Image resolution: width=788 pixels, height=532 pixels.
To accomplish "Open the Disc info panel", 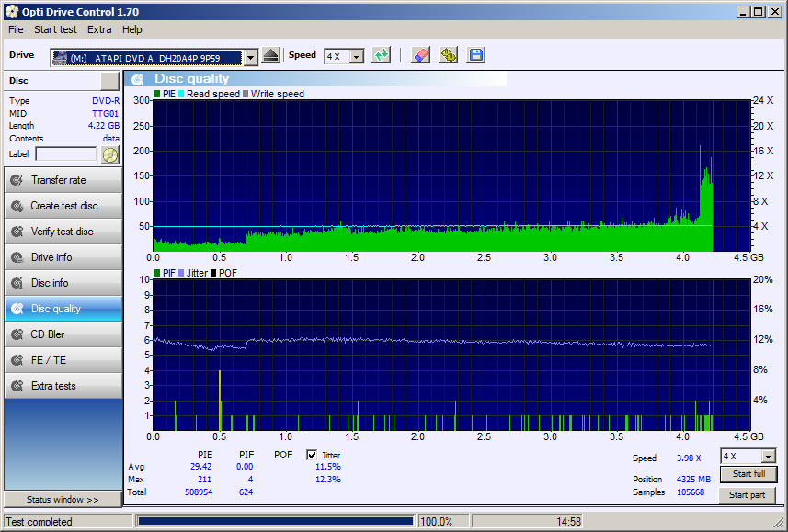I will click(63, 283).
